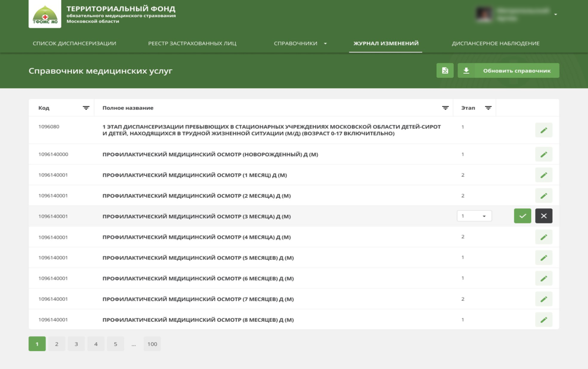Click the Справочник медицинских услуг heading

pos(101,71)
